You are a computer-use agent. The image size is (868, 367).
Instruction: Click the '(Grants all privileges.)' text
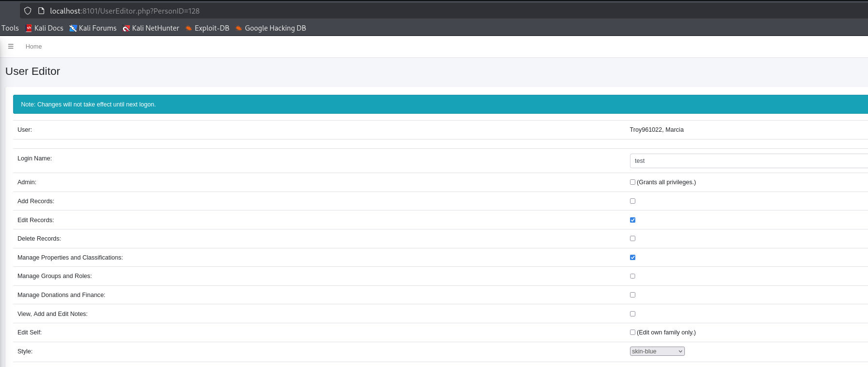[x=666, y=182]
